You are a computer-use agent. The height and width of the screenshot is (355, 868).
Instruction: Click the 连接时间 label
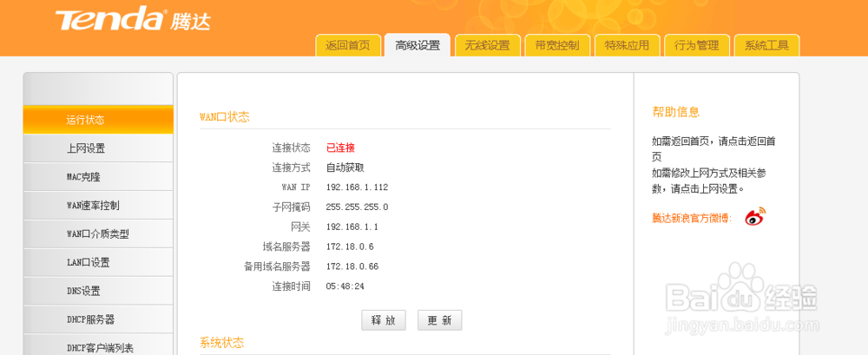(291, 286)
